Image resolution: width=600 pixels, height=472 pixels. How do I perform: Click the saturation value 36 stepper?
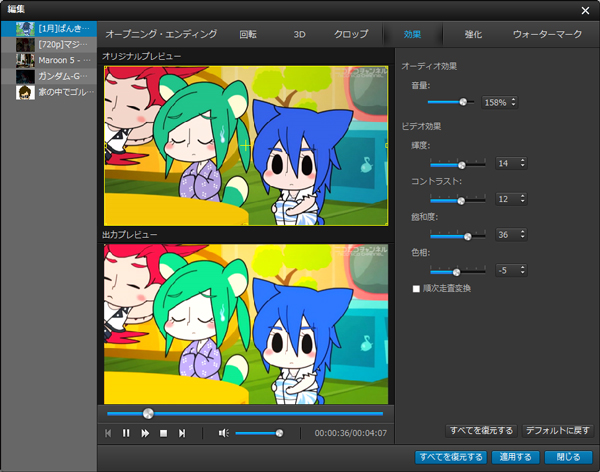point(523,234)
